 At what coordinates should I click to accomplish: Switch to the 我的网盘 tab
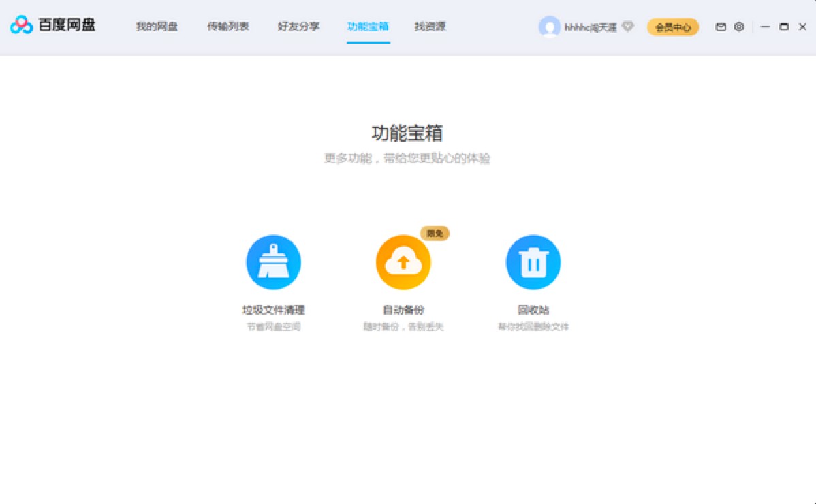155,27
